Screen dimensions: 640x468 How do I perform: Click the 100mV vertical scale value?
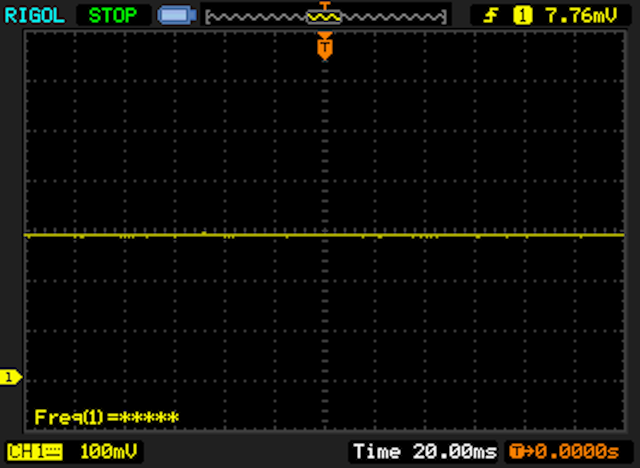click(109, 452)
